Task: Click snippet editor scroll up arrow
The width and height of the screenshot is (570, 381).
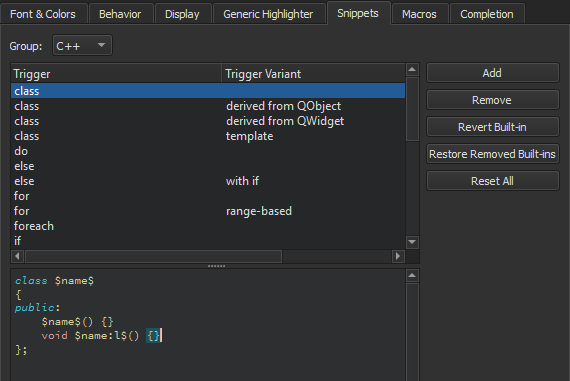Action: tap(412, 276)
